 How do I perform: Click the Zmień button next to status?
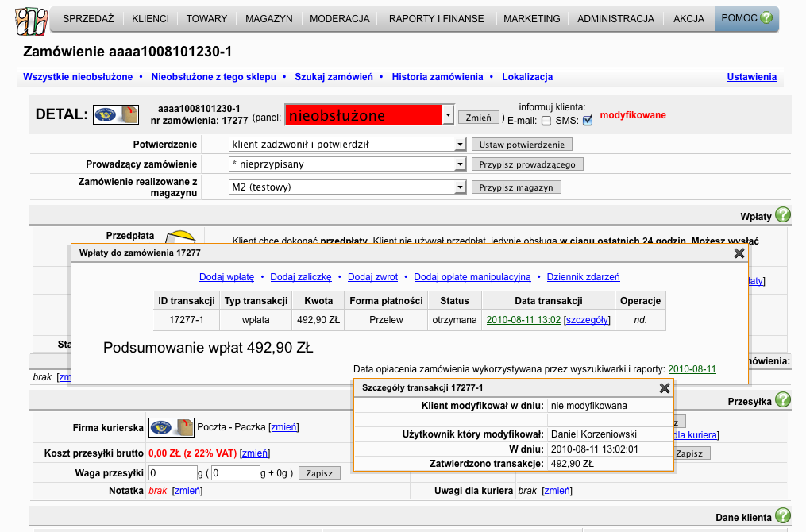tap(479, 118)
